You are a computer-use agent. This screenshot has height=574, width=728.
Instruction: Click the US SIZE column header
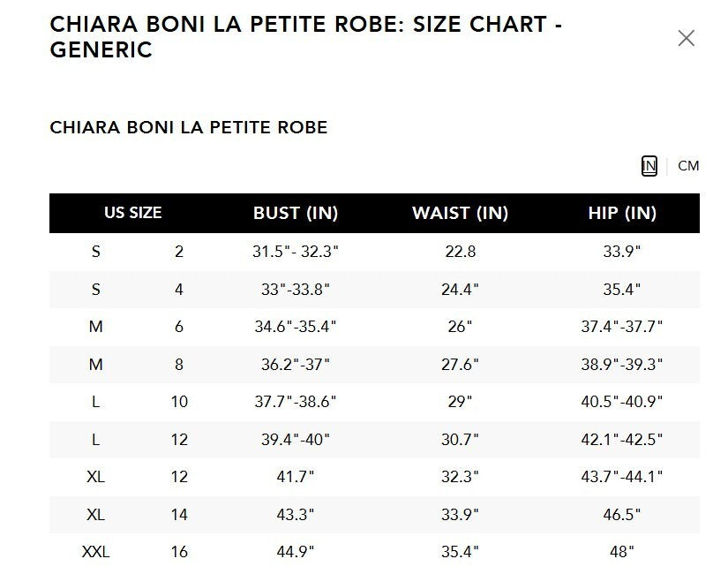133,213
